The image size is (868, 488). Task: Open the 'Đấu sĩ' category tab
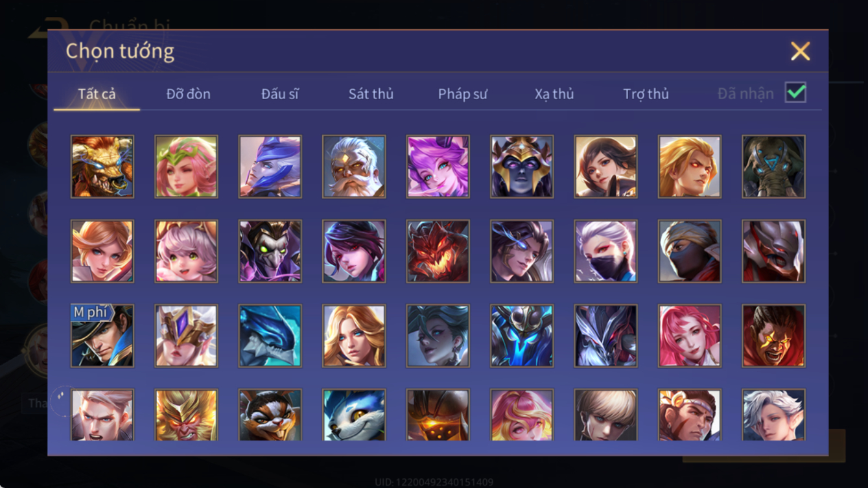pyautogui.click(x=280, y=94)
